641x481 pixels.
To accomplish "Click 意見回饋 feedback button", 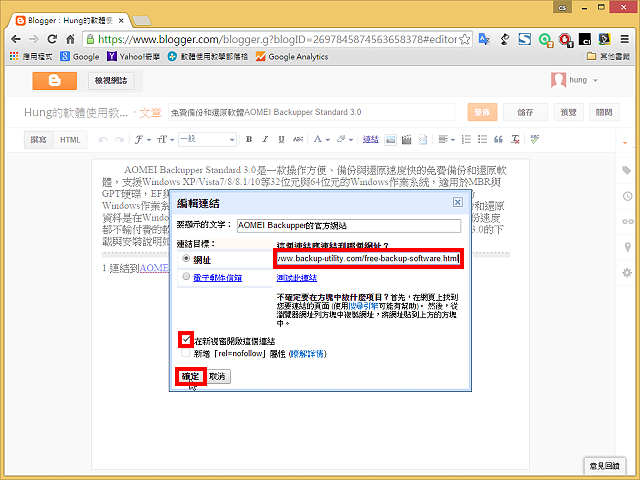I will (x=604, y=465).
